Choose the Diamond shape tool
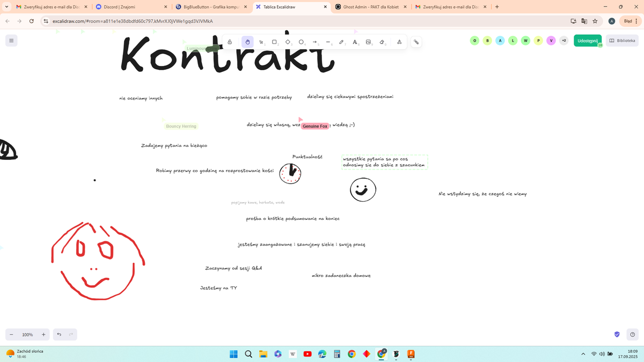Image resolution: width=644 pixels, height=362 pixels. coord(288,42)
